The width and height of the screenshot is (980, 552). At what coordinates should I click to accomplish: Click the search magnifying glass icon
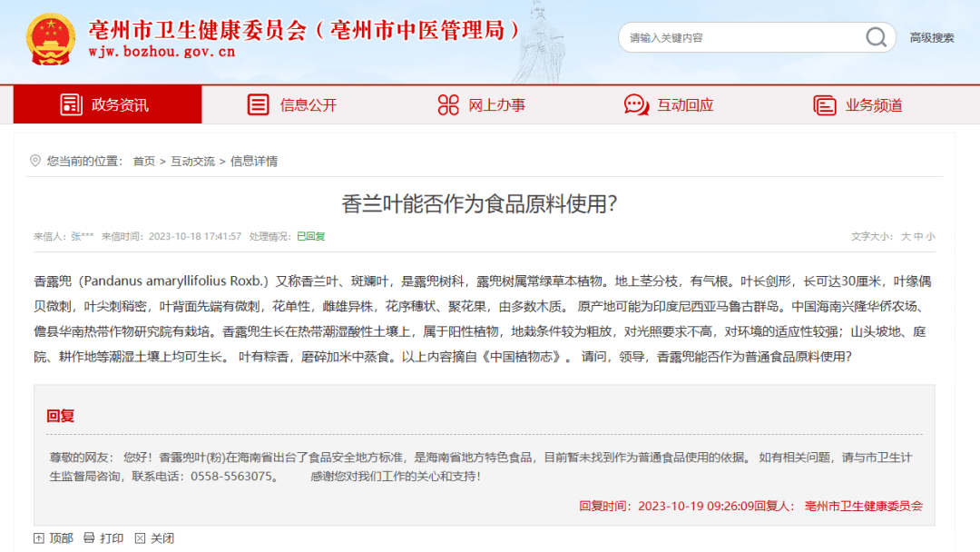(874, 37)
